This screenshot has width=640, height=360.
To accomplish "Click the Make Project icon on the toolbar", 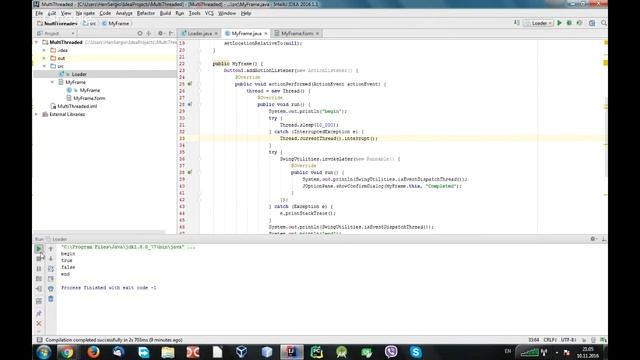I will click(x=517, y=23).
